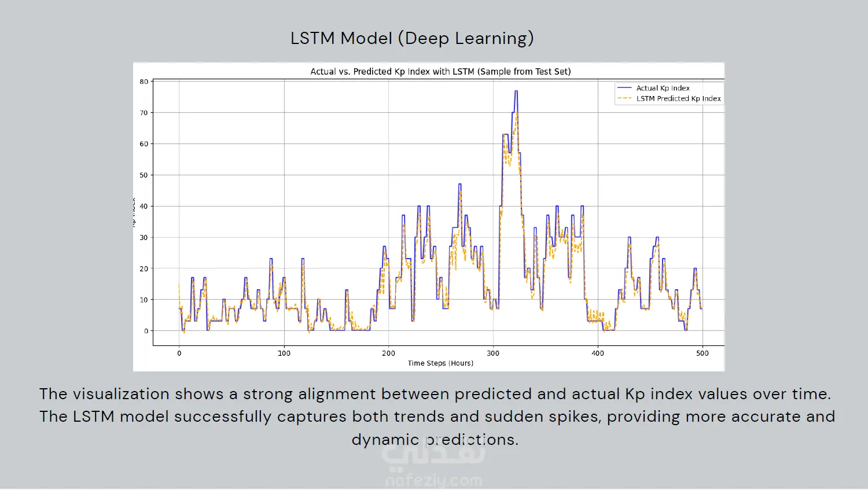Click the "LSTM Predicted Kp Index" legend label
This screenshot has height=490, width=868.
679,98
